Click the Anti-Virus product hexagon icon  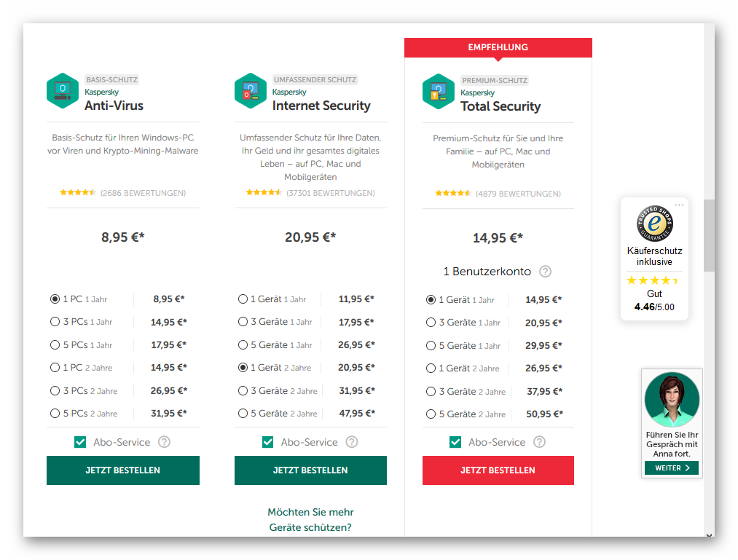click(63, 91)
